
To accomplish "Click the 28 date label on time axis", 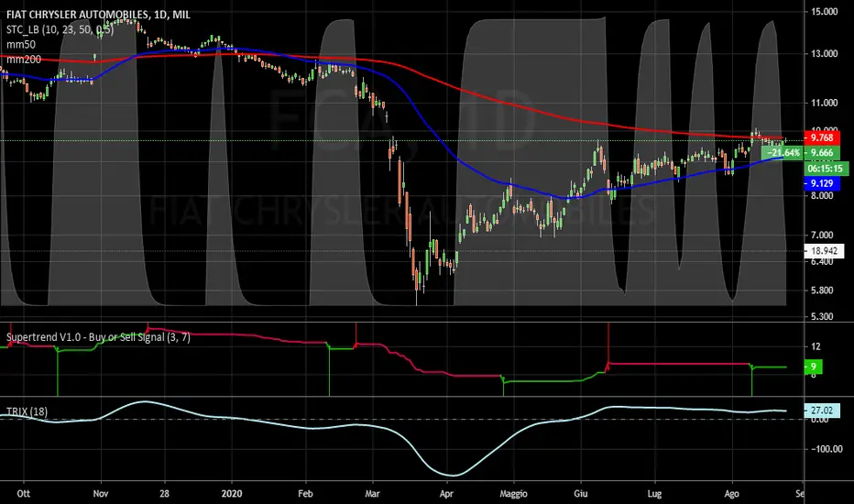I will [164, 494].
